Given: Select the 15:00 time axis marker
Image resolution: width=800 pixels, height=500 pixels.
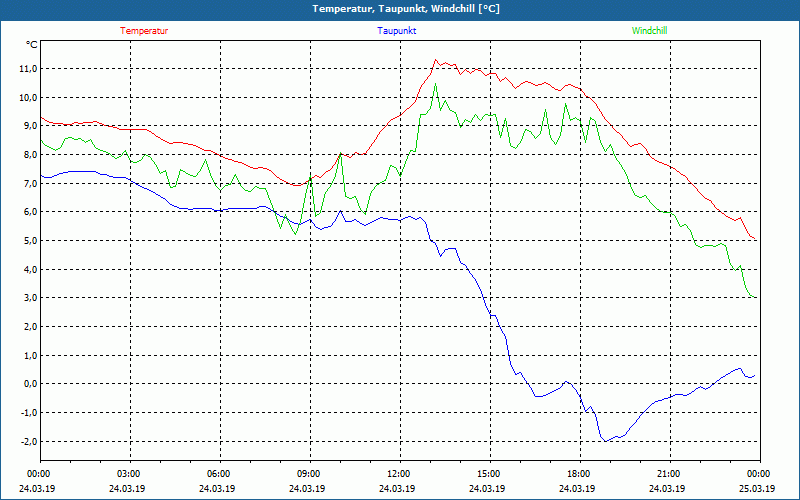Looking at the screenshot, I should click(x=489, y=474).
